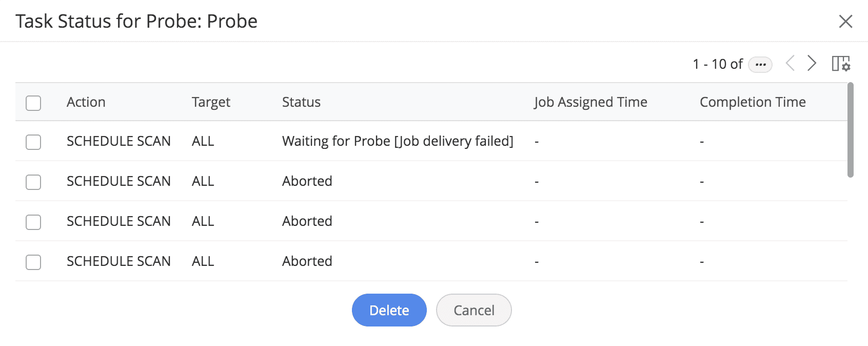This screenshot has width=868, height=346.
Task: Sort by Job Assigned Time header
Action: click(x=590, y=102)
